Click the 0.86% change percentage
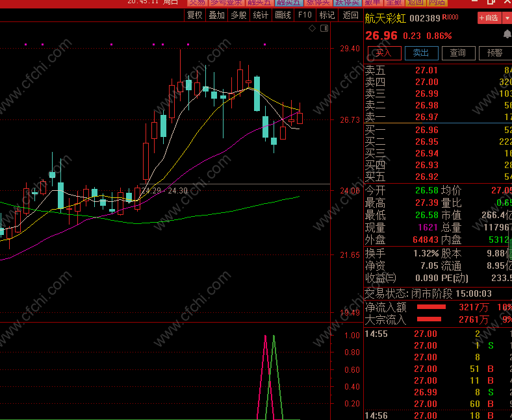512x420 pixels. [x=439, y=36]
